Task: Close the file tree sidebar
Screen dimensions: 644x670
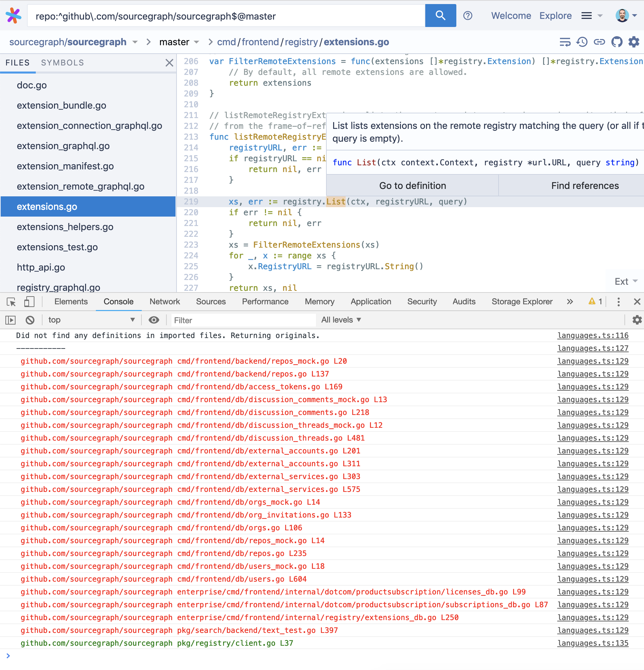Action: [169, 63]
